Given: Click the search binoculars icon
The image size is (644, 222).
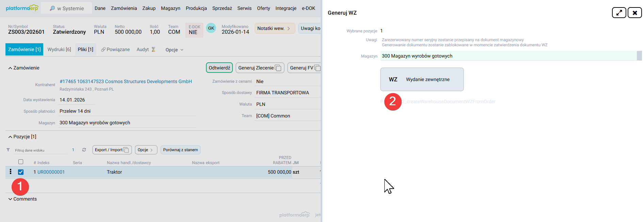Looking at the screenshot, I should click(x=52, y=8).
